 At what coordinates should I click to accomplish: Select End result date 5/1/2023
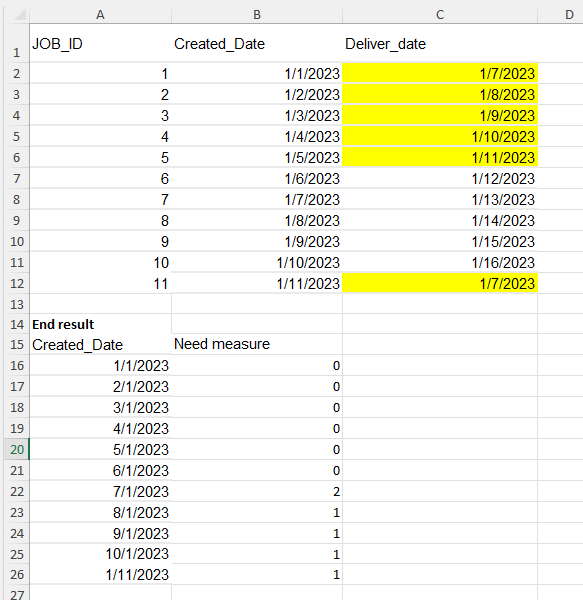click(100, 449)
